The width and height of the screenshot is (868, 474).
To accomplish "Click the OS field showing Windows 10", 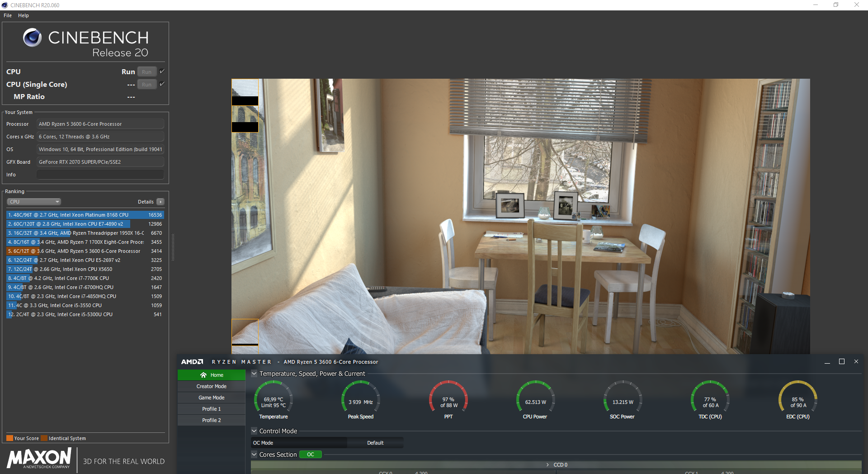I will (100, 149).
